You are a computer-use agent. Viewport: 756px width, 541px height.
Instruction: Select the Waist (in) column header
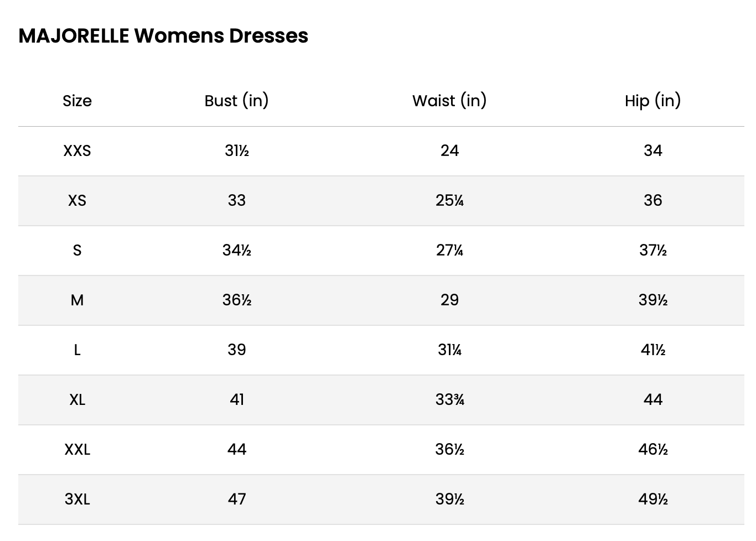tap(449, 101)
